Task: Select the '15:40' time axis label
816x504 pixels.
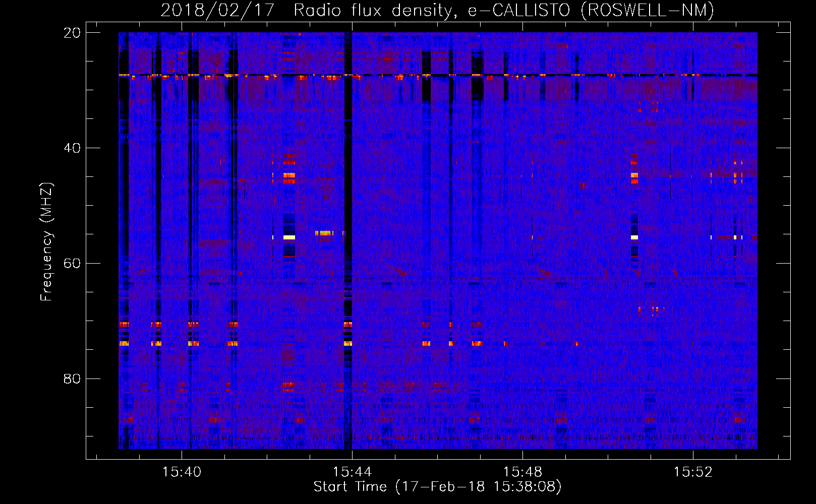Action: tap(182, 472)
